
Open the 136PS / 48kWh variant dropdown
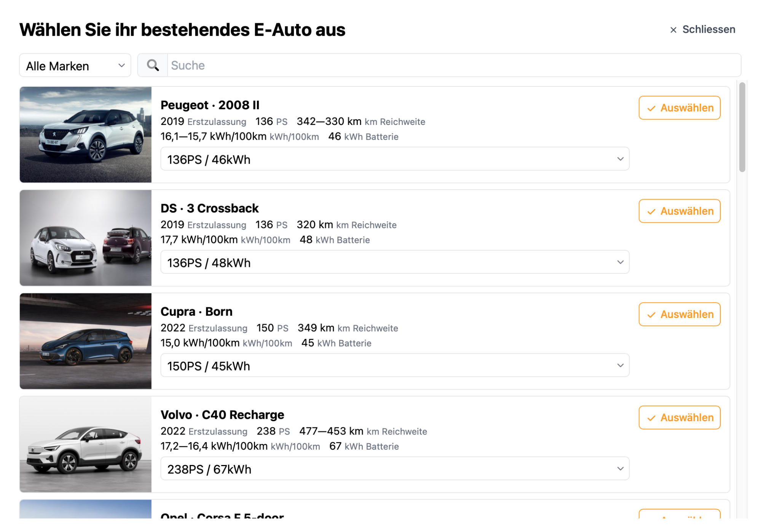[x=394, y=262]
